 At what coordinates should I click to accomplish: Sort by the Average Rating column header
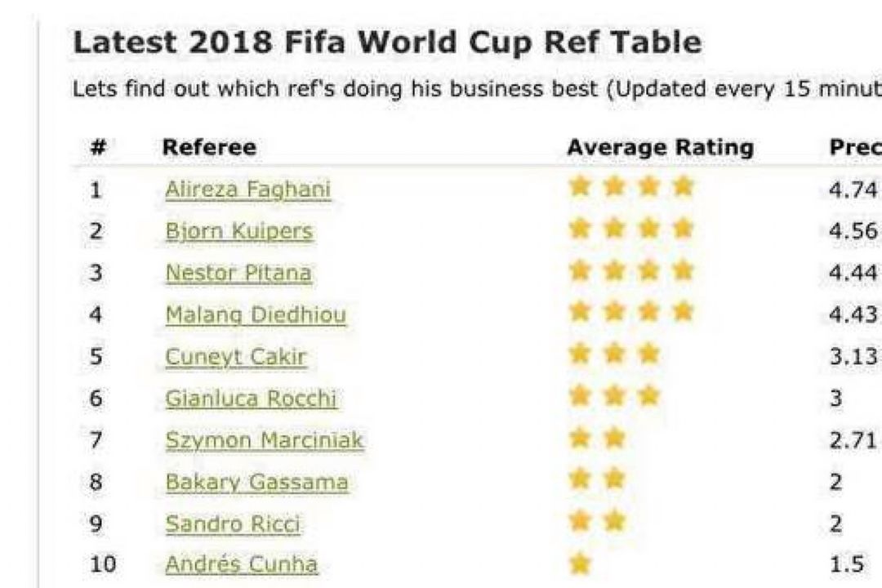click(660, 148)
